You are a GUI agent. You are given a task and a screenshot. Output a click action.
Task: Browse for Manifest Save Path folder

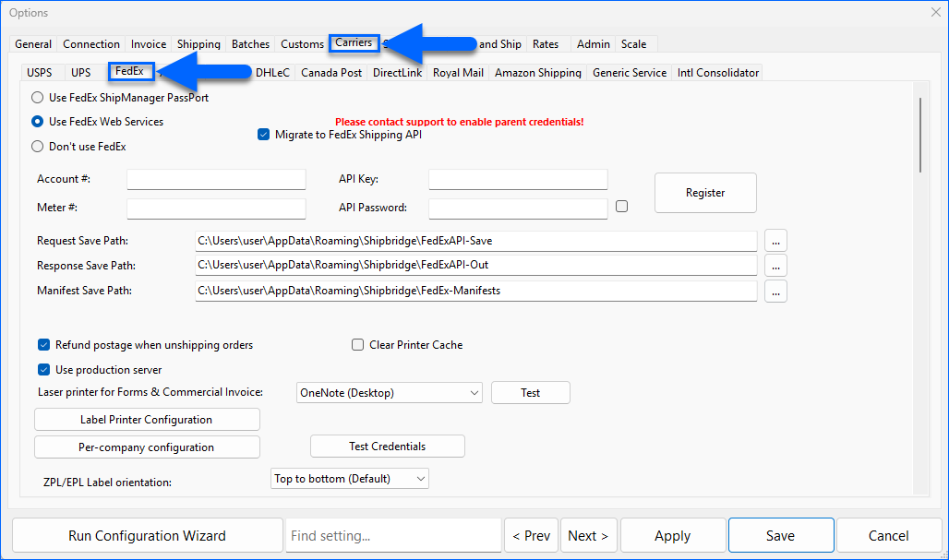click(x=775, y=291)
